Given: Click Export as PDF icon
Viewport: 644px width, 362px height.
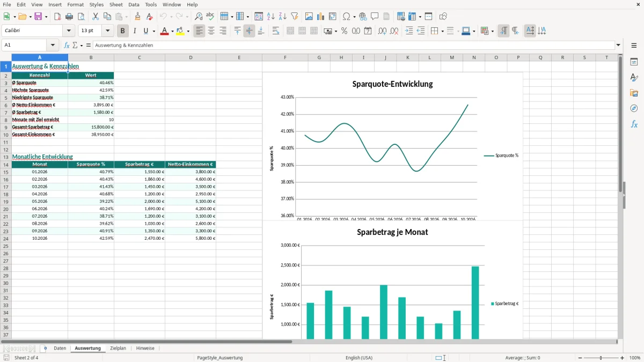Looking at the screenshot, I should click(57, 17).
